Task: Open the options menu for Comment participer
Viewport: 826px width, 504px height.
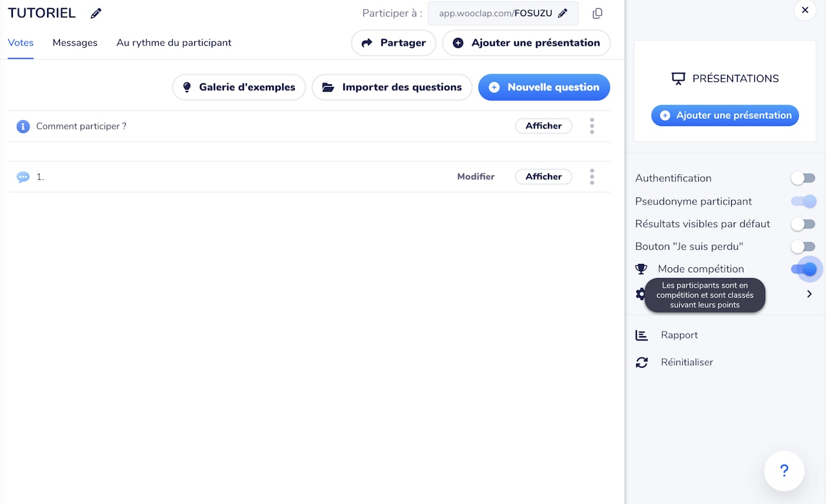Action: [592, 126]
